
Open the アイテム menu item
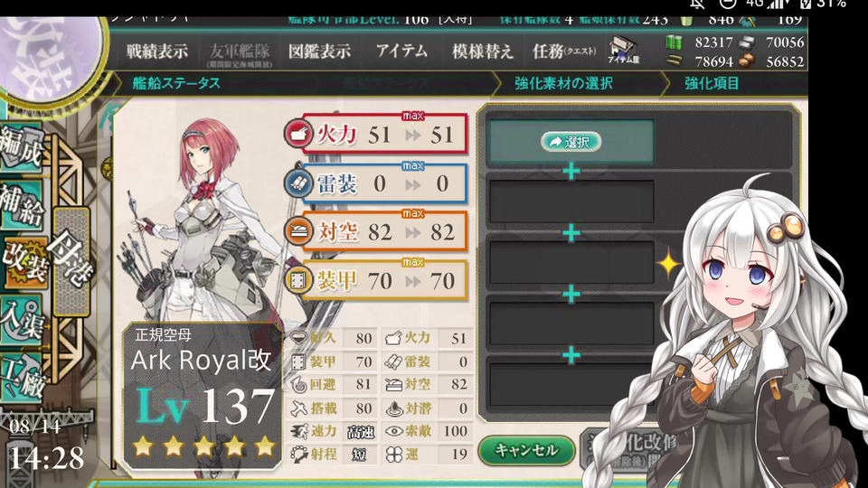[x=401, y=51]
